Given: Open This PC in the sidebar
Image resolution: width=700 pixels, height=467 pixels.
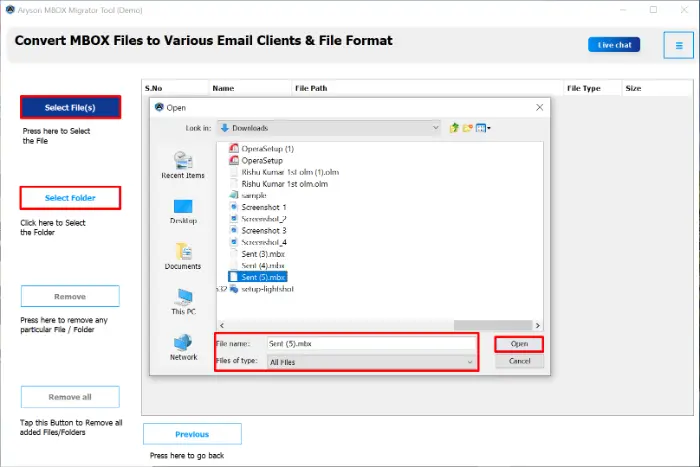Looking at the screenshot, I should 183,302.
